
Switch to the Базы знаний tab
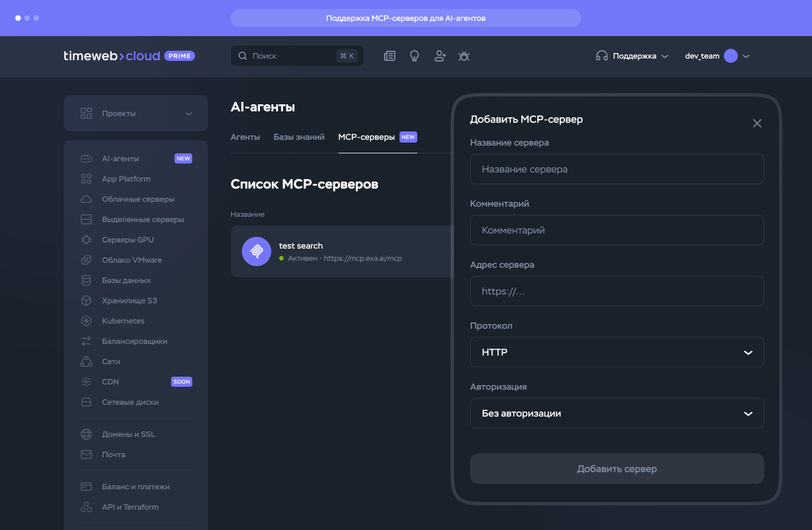click(x=299, y=136)
